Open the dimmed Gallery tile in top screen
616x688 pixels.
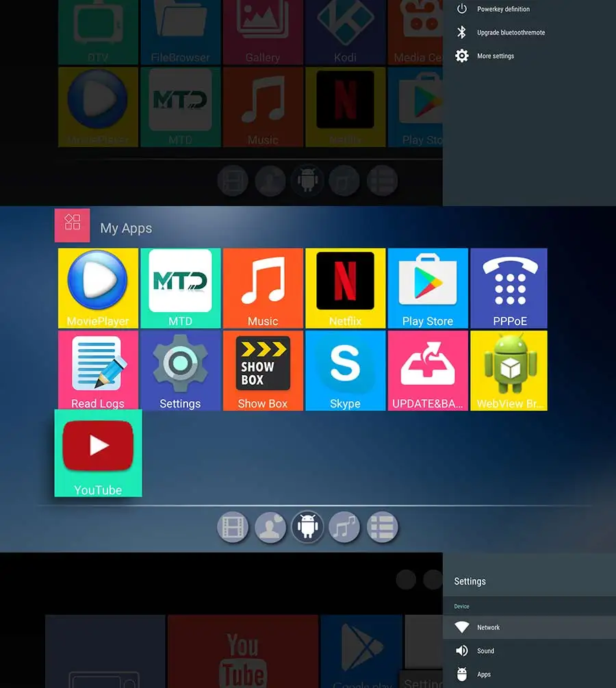click(263, 32)
